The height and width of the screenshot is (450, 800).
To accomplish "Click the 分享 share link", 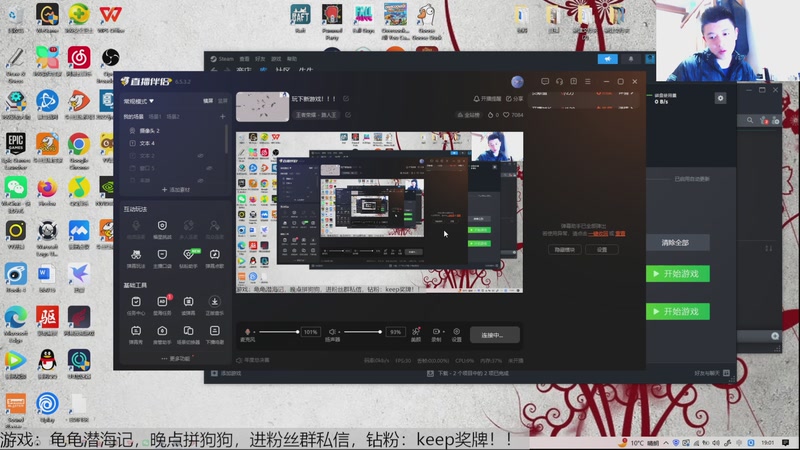I will (514, 98).
